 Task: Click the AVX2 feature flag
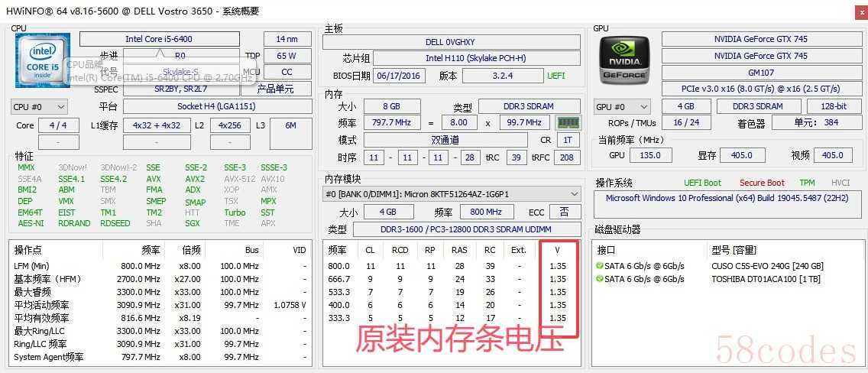pyautogui.click(x=195, y=179)
